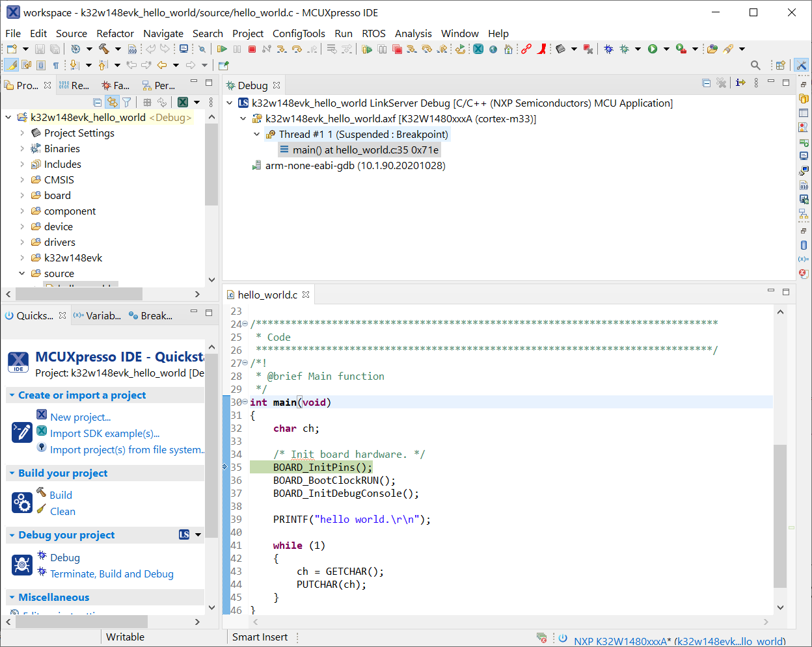Click the green Run play icon
The width and height of the screenshot is (812, 647).
click(x=653, y=49)
